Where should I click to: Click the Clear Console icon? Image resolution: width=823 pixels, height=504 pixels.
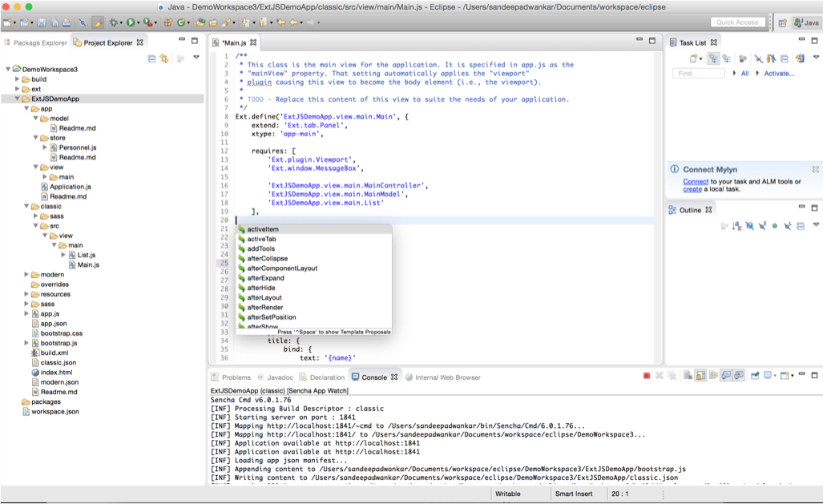[x=688, y=375]
